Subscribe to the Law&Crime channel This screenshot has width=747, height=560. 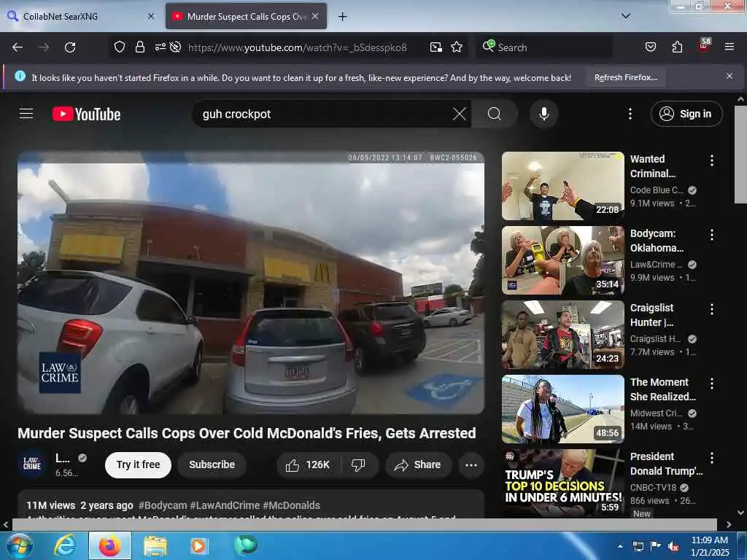(x=212, y=464)
